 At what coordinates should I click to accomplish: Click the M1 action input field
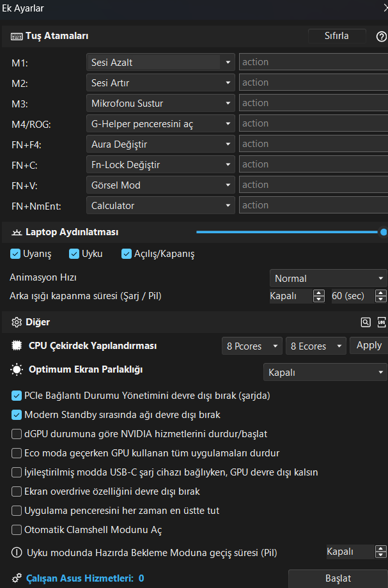[313, 62]
